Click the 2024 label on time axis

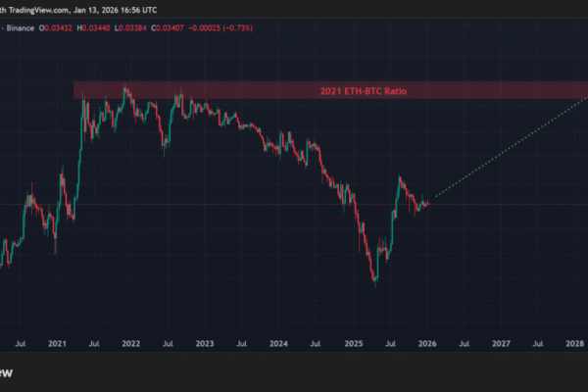pos(278,344)
